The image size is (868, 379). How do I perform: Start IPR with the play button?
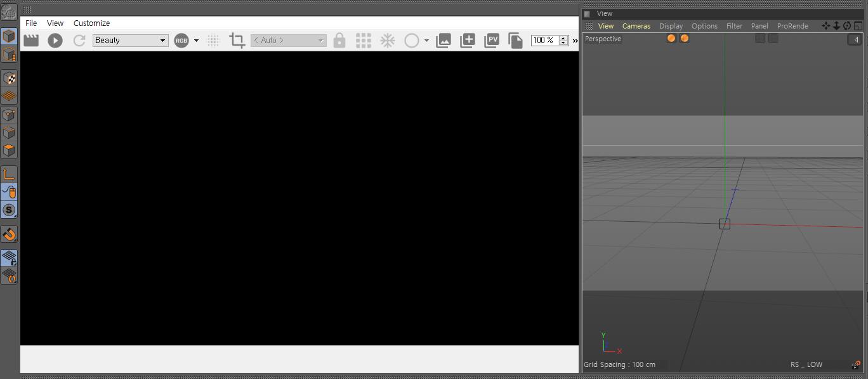point(55,41)
